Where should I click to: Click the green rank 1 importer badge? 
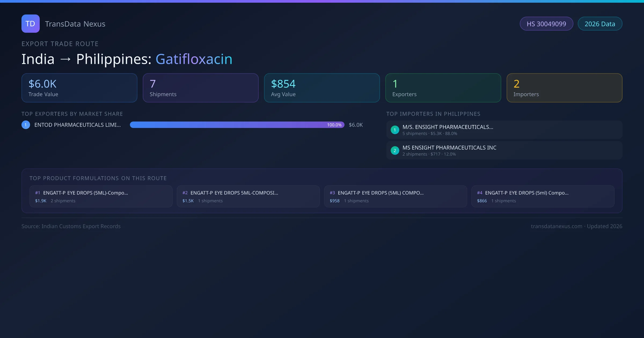(395, 130)
